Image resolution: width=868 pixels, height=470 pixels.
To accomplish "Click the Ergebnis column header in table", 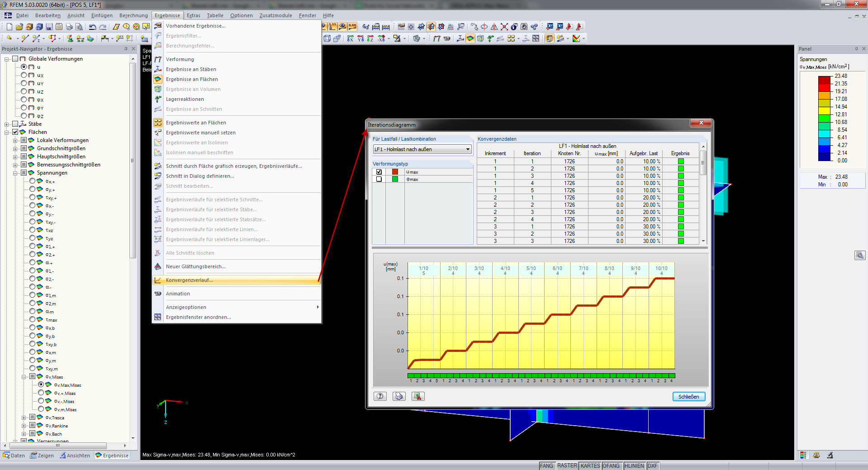I will [x=680, y=153].
